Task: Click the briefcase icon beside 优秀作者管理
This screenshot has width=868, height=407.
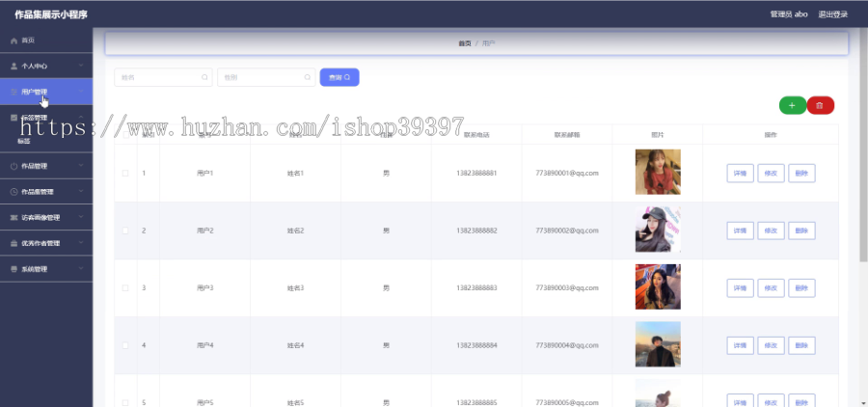Action: [14, 243]
